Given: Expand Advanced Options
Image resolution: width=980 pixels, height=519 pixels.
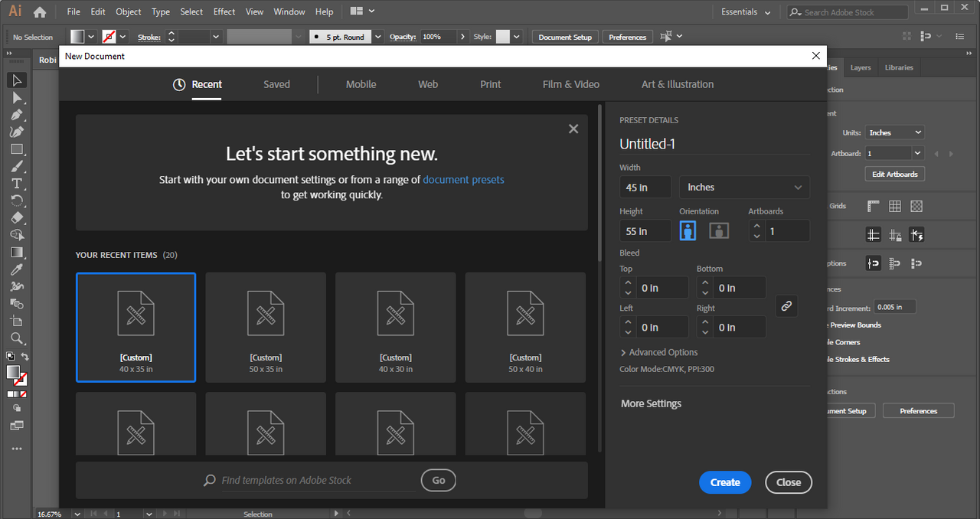Looking at the screenshot, I should point(658,352).
